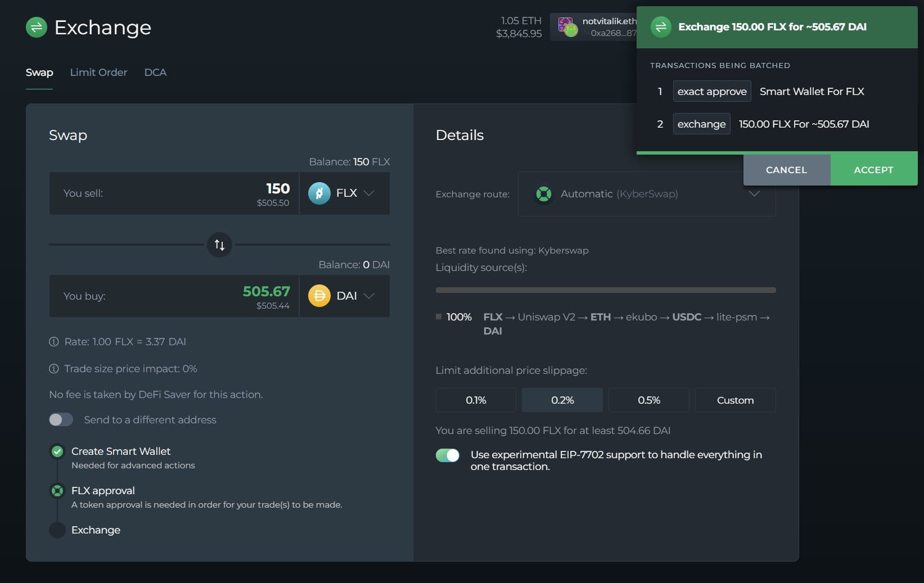The width and height of the screenshot is (924, 583).
Task: Click the Best rate found using: Kyberswap text
Action: click(x=512, y=250)
